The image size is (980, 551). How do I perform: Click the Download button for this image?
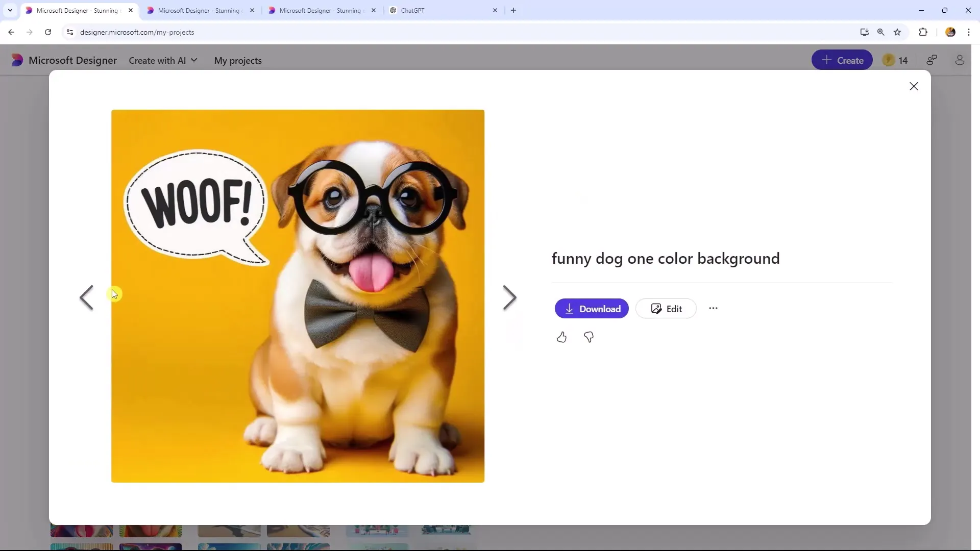(592, 308)
